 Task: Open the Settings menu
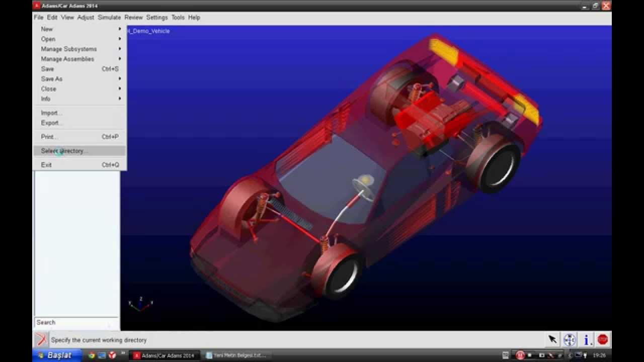pos(157,17)
